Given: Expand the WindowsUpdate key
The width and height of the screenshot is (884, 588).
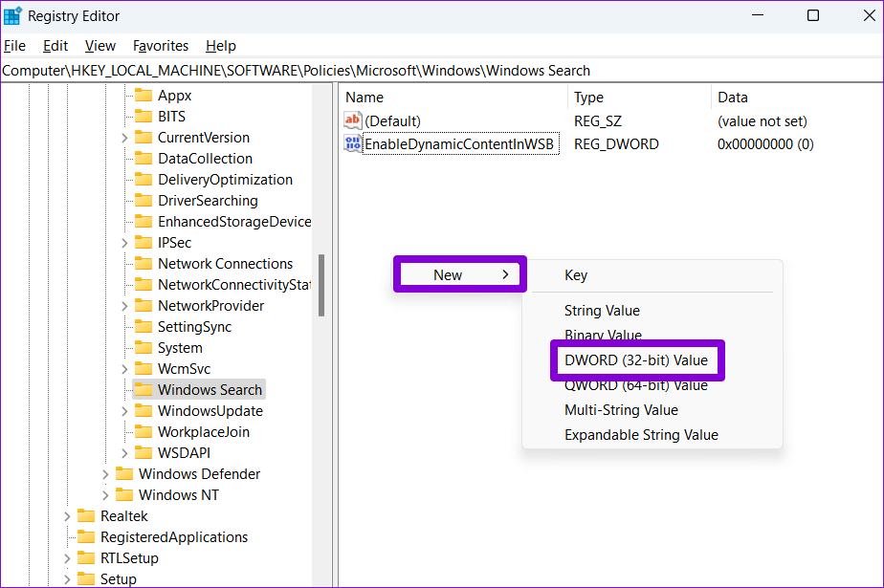Looking at the screenshot, I should (124, 411).
